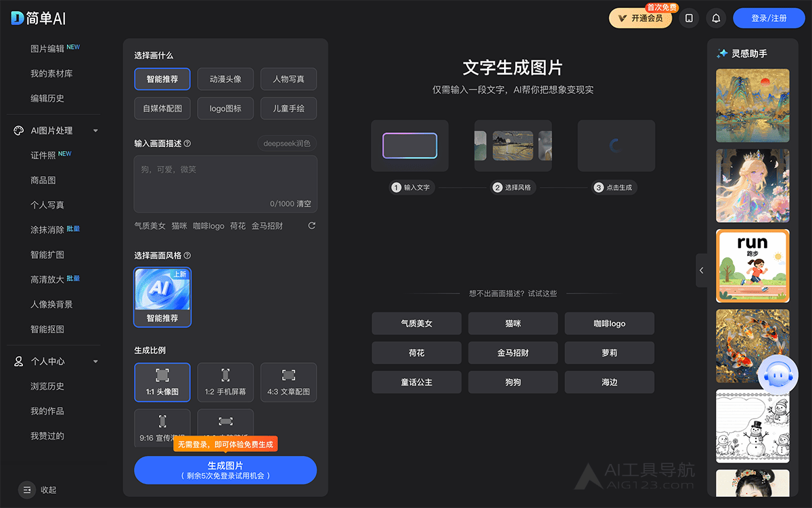Open 个人写真 in the sidebar
812x508 pixels.
(x=47, y=205)
